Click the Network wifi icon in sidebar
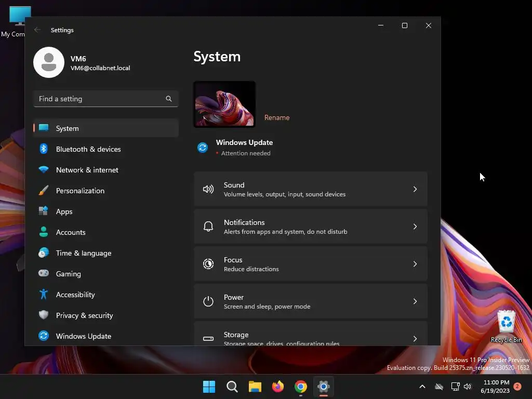The image size is (532, 399). (44, 169)
